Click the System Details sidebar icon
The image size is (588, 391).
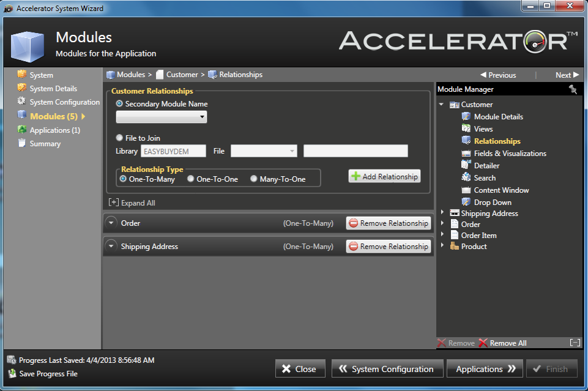[x=22, y=88]
